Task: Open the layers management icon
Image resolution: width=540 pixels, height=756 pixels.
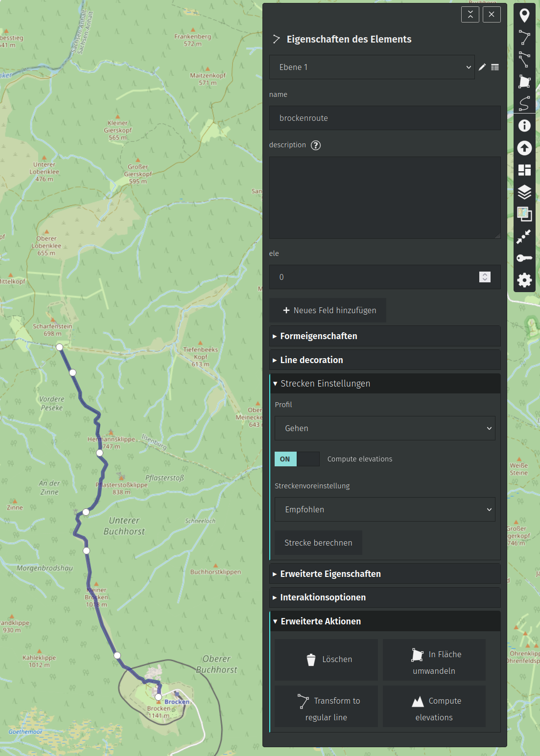Action: (524, 192)
